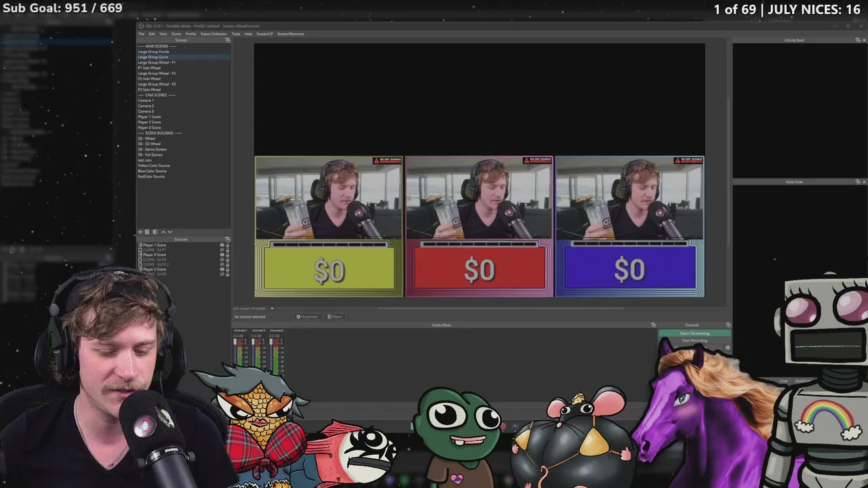
Task: Float the Activity Feed dock
Action: (x=857, y=40)
